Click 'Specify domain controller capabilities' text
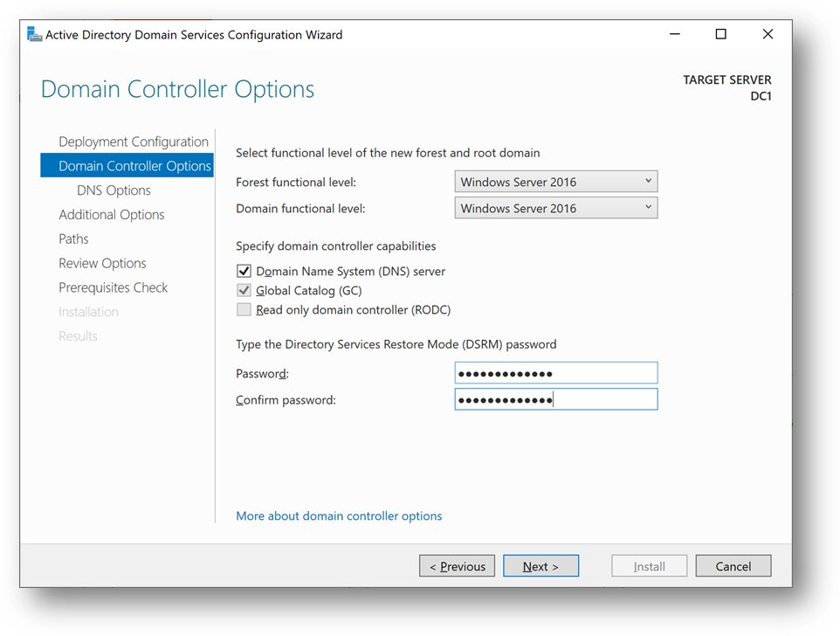This screenshot has height=636, width=840. click(x=336, y=246)
